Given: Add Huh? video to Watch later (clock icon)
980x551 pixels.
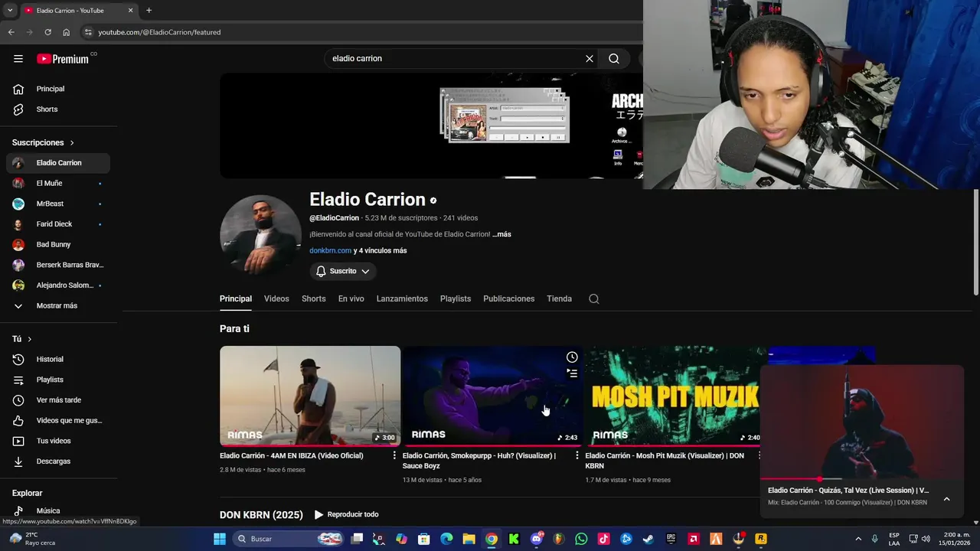Looking at the screenshot, I should click(572, 357).
